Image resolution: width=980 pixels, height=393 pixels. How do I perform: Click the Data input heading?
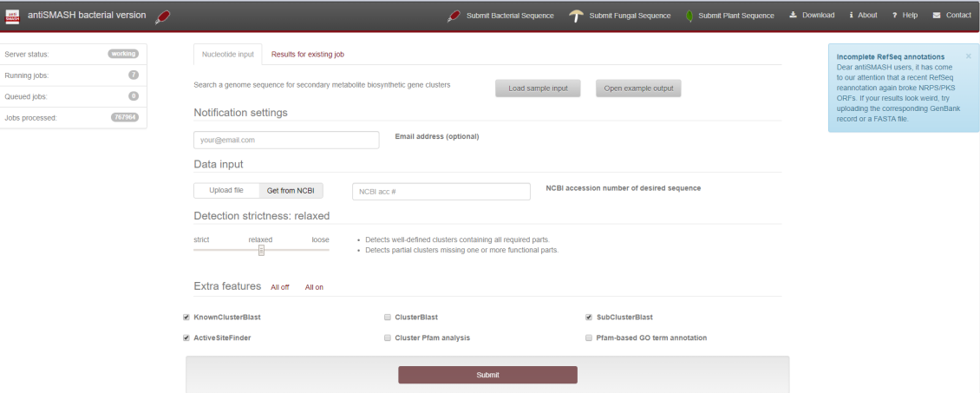pos(219,164)
